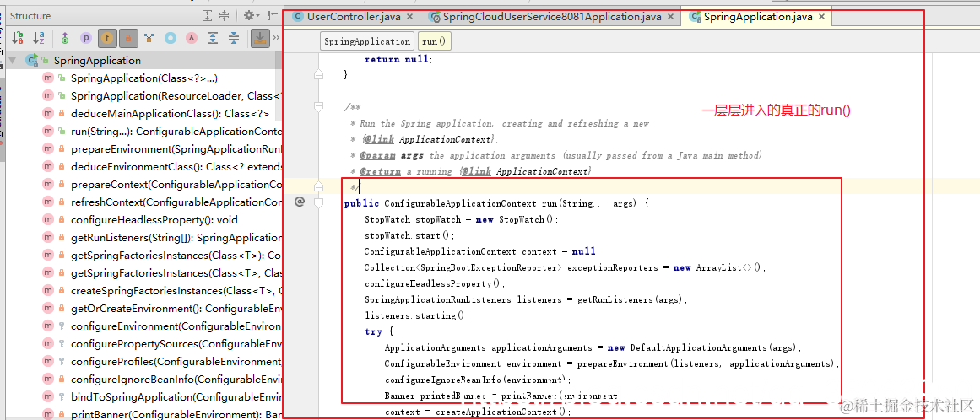
Task: Toggle Show Lambdas pink lambda icon
Action: (192, 38)
